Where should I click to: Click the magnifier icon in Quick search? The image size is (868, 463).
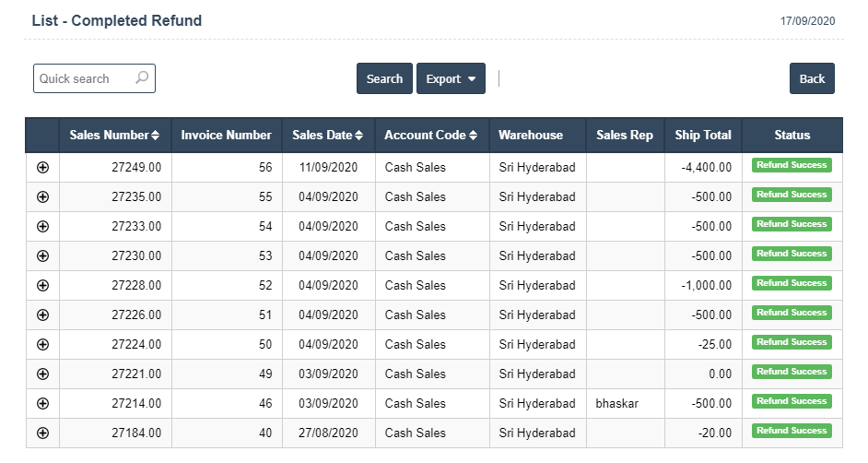[142, 78]
